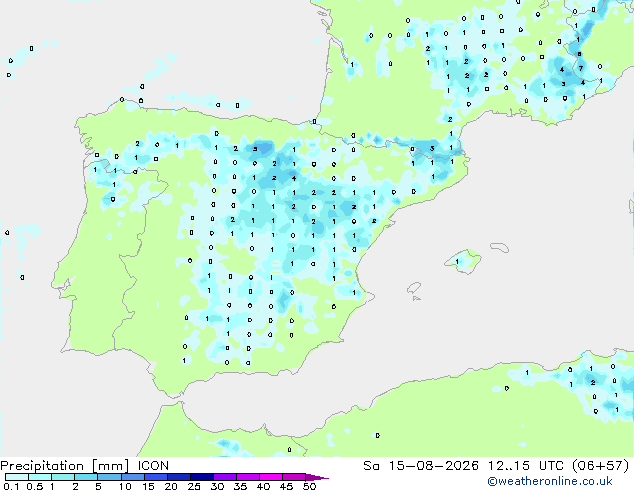Screen dimensions: 634x490
Task: Click the "30" legend scale label
Action: click(x=217, y=486)
